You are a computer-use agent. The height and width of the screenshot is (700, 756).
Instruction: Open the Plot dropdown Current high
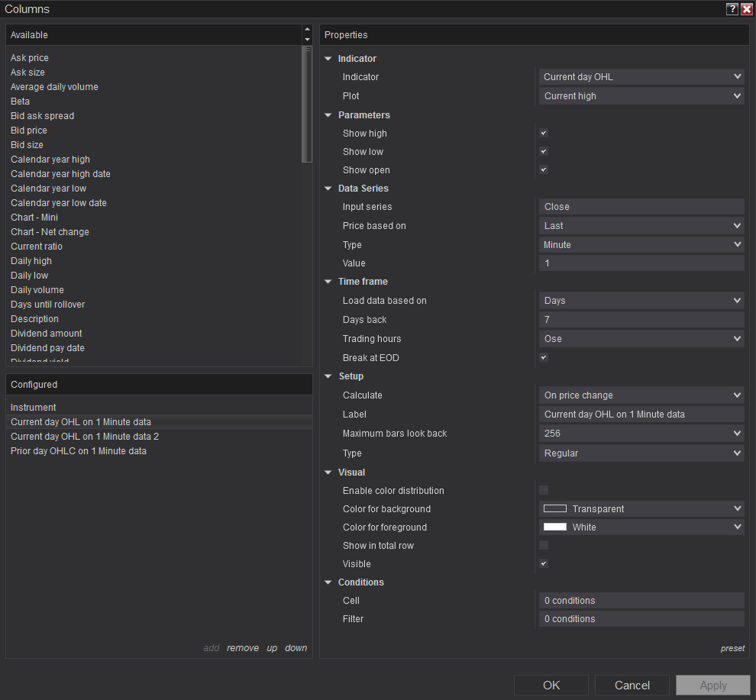[641, 96]
